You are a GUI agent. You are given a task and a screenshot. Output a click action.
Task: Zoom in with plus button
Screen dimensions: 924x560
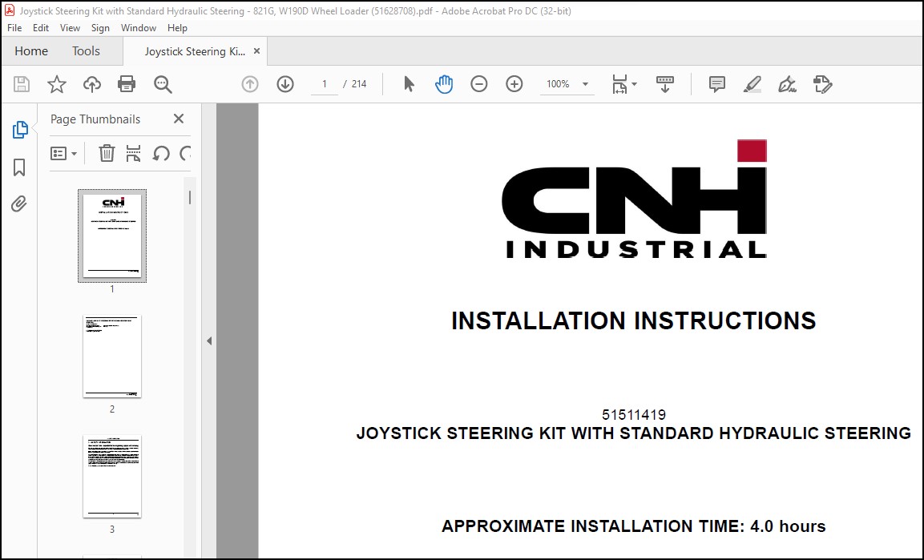coord(514,84)
